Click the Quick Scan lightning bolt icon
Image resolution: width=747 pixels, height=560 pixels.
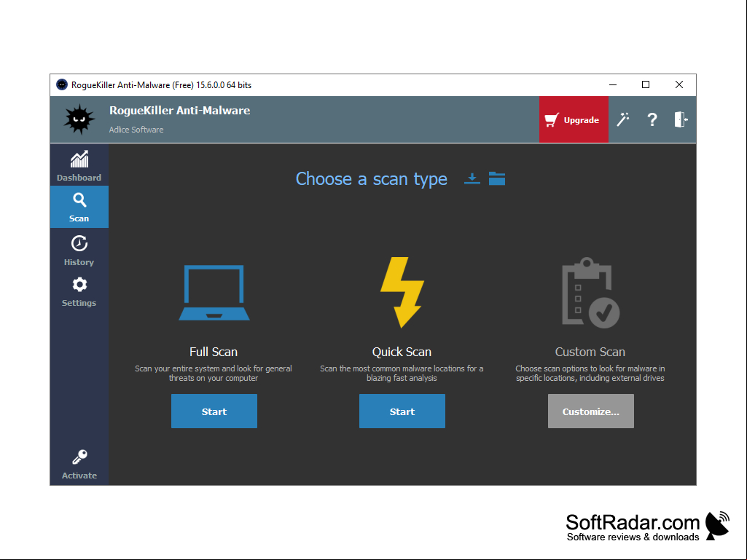(402, 293)
